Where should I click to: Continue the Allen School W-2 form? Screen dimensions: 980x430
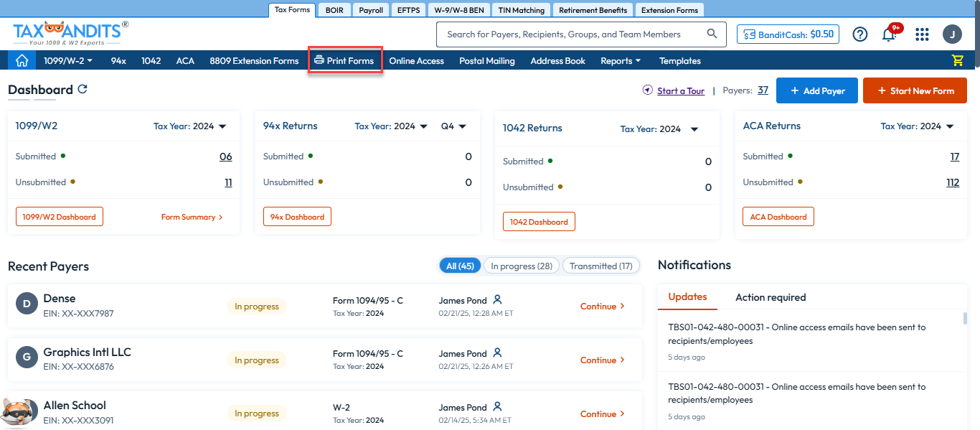click(x=603, y=413)
